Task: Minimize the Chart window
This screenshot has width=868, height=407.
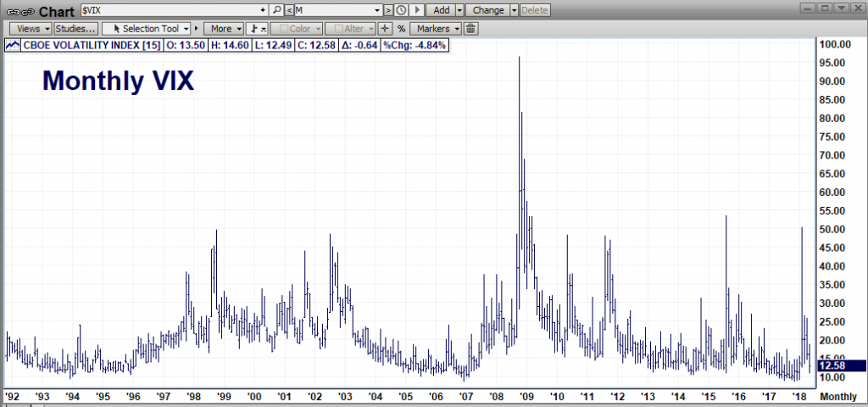Action: [808, 8]
